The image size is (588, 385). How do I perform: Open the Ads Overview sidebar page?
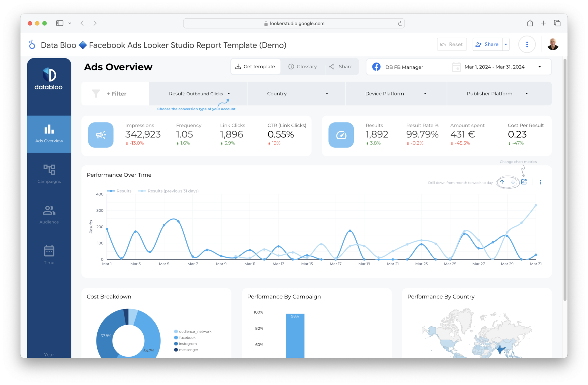coord(49,134)
